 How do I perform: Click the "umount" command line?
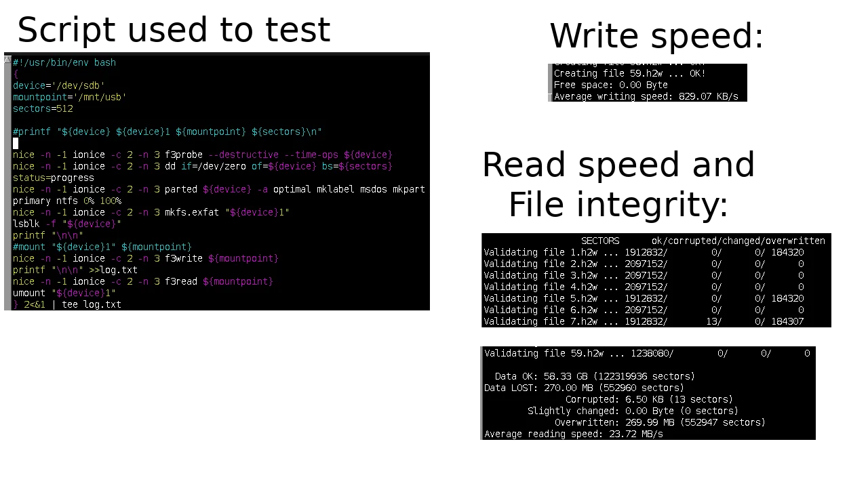[64, 293]
